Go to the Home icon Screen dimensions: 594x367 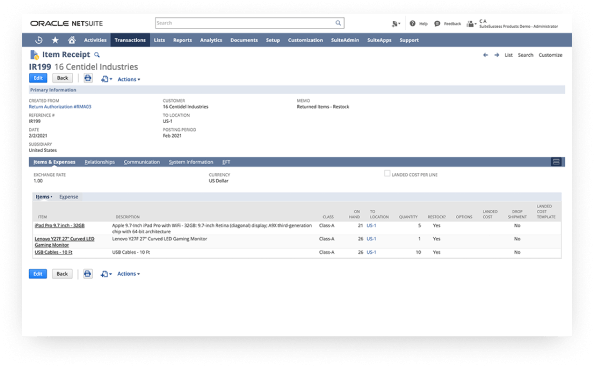tap(72, 40)
